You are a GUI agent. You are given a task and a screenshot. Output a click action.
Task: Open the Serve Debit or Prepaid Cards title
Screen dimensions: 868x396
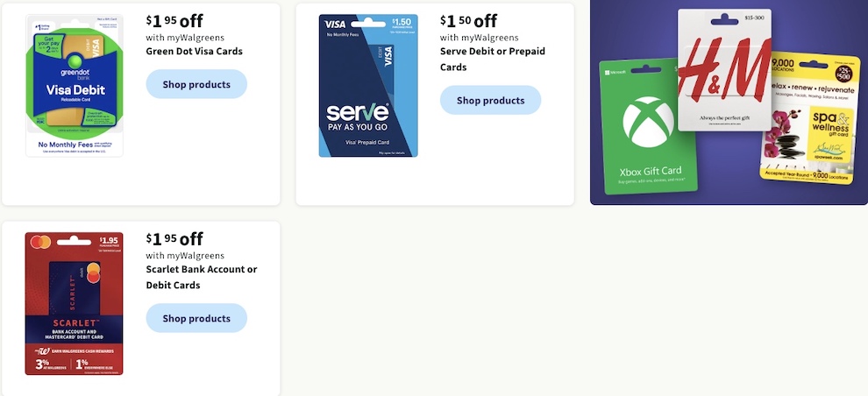pyautogui.click(x=493, y=60)
